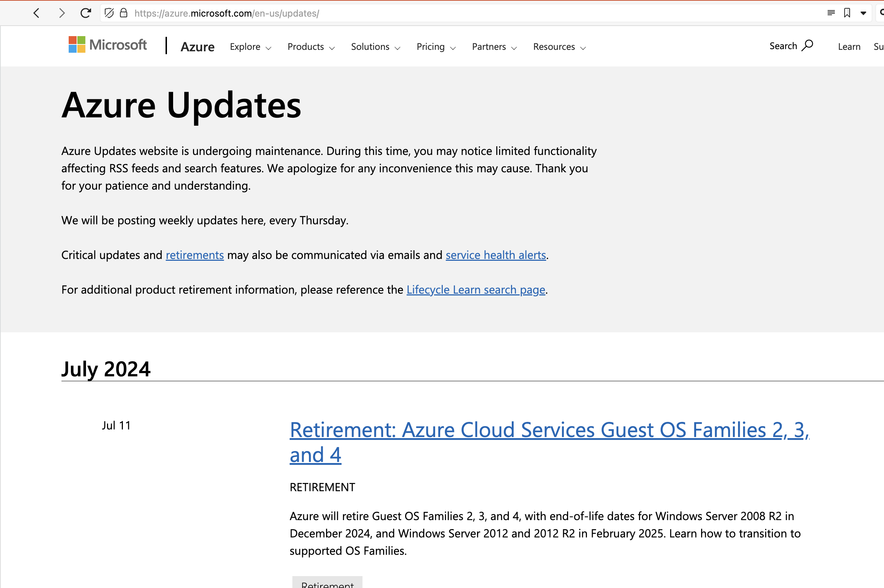Image resolution: width=884 pixels, height=588 pixels.
Task: Expand the Solutions menu
Action: (376, 47)
